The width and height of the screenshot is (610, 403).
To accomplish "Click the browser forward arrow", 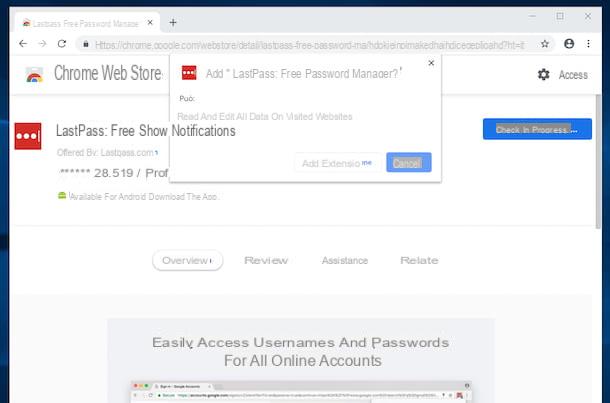I will [42, 44].
